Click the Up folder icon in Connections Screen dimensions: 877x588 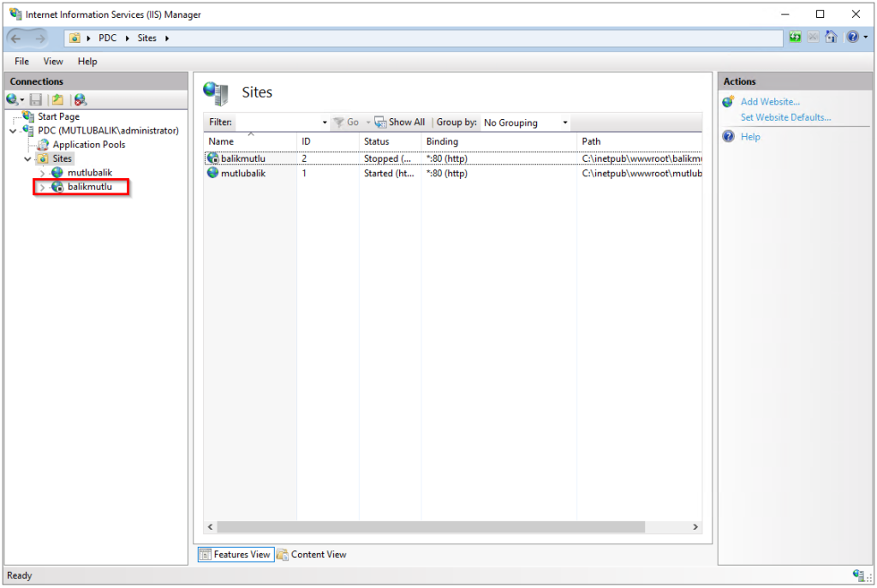pyautogui.click(x=57, y=100)
